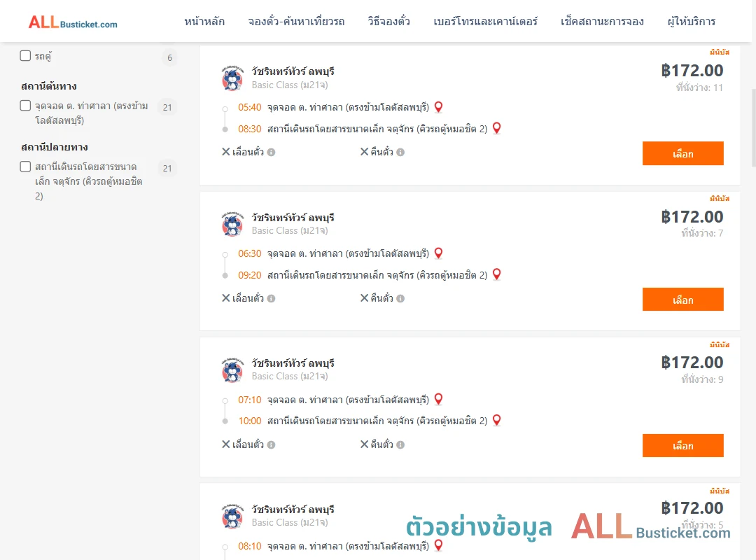This screenshot has width=756, height=560.
Task: Open the ALLBusticket.com logo home link
Action: [x=73, y=22]
